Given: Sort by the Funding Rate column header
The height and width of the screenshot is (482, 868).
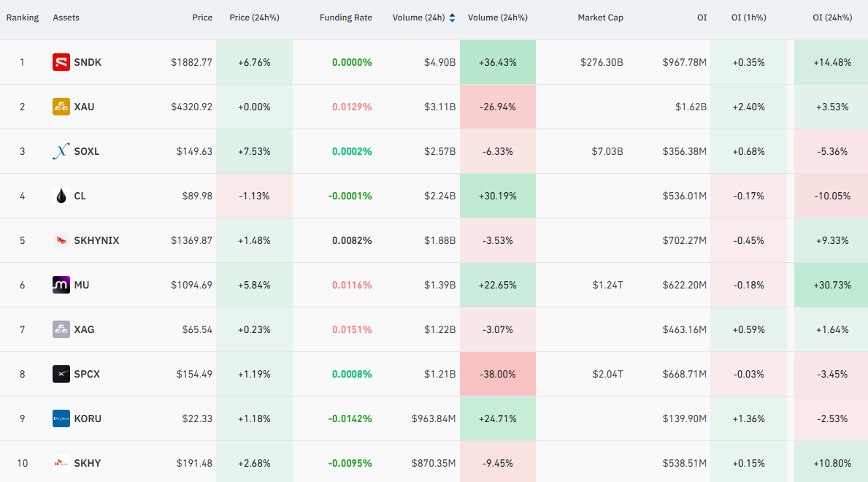Looking at the screenshot, I should pos(345,18).
